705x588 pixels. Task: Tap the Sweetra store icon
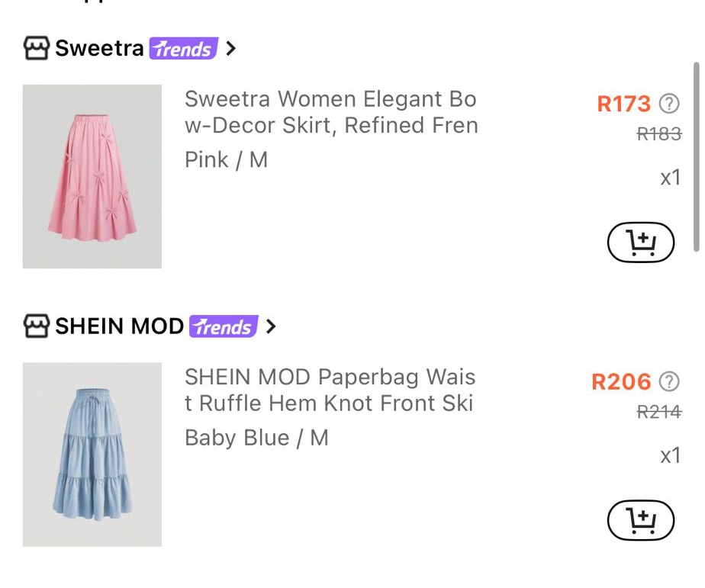(37, 49)
